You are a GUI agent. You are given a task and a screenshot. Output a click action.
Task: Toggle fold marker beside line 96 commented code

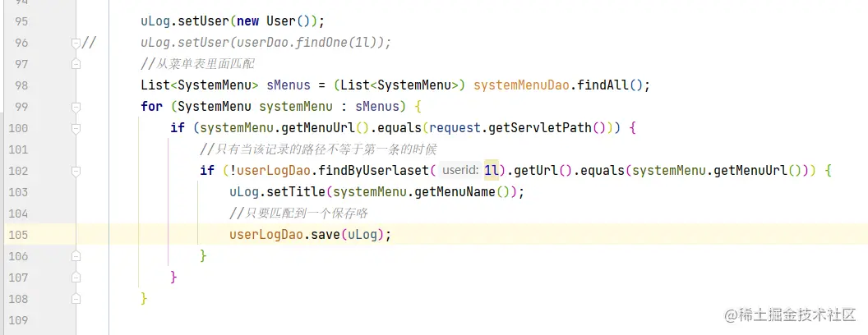[x=76, y=43]
